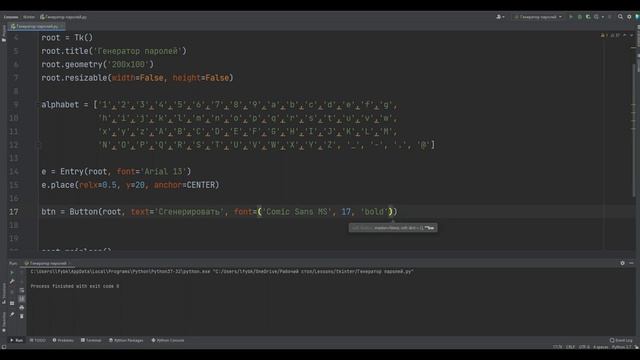This screenshot has width=640, height=360.
Task: Click the pin tab icon in Run panel
Action: pos(12,314)
